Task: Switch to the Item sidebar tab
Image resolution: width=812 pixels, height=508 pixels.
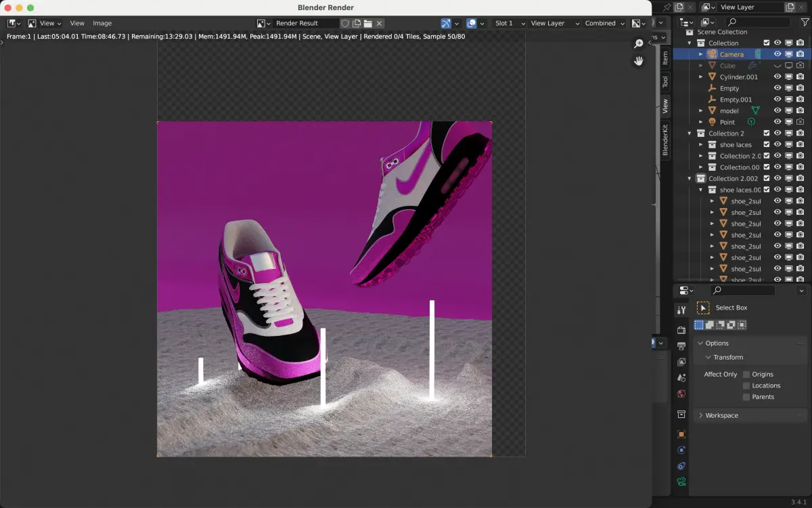Action: coord(665,58)
